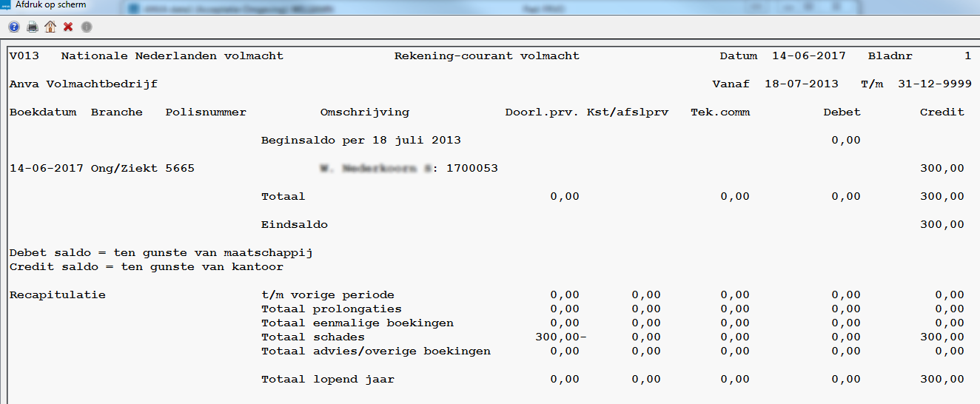980x404 pixels.
Task: Select the 14-06-2017 Ong/Ziekt booking row
Action: (101, 169)
